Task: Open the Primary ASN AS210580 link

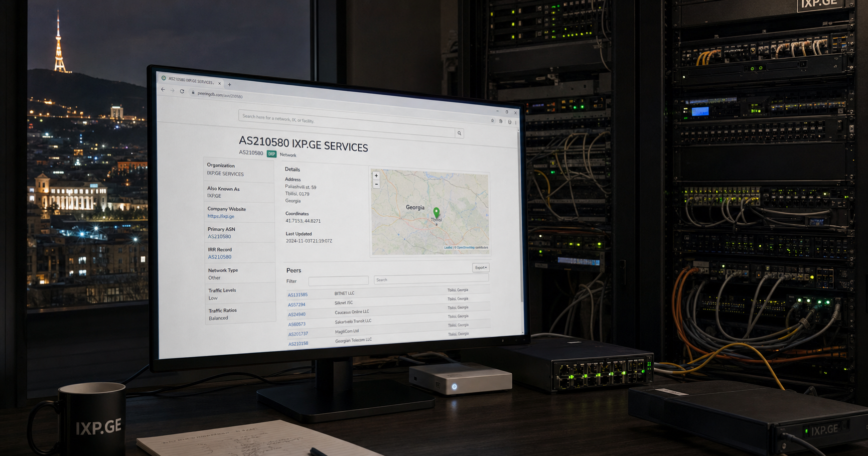Action: (x=219, y=236)
